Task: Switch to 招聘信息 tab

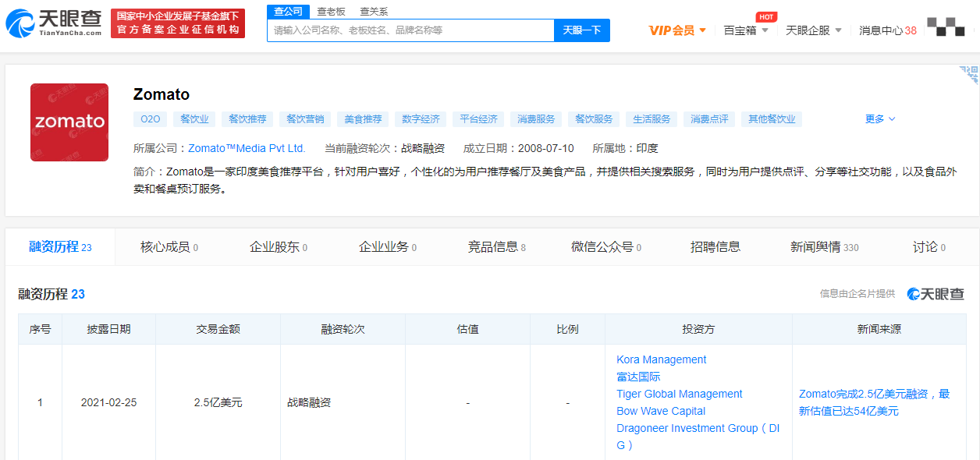Action: tap(715, 247)
